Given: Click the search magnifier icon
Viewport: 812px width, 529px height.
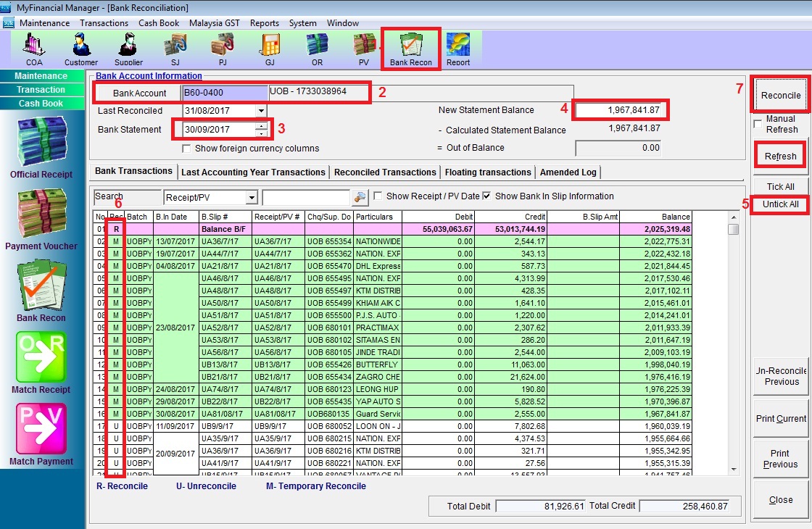Looking at the screenshot, I should pos(360,197).
